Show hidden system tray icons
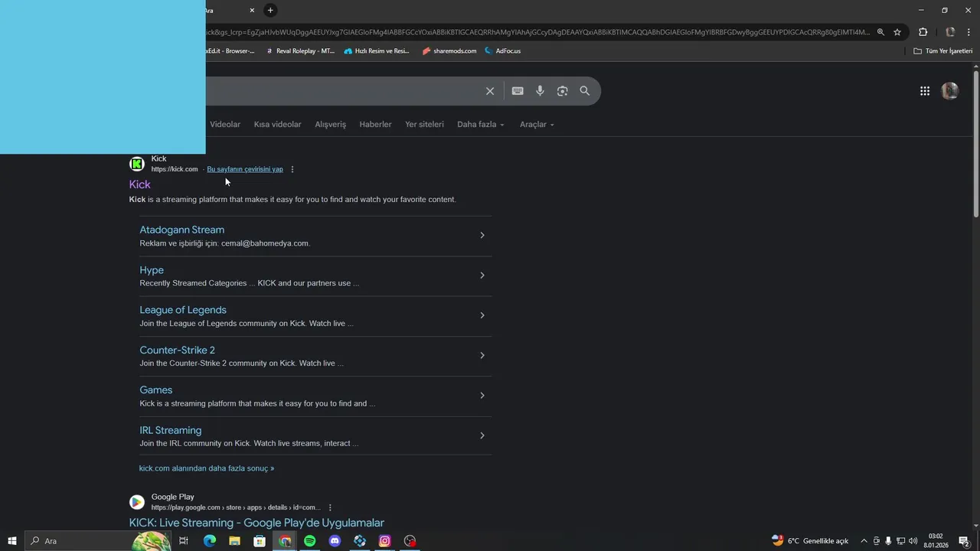The height and width of the screenshot is (551, 980). click(x=864, y=541)
